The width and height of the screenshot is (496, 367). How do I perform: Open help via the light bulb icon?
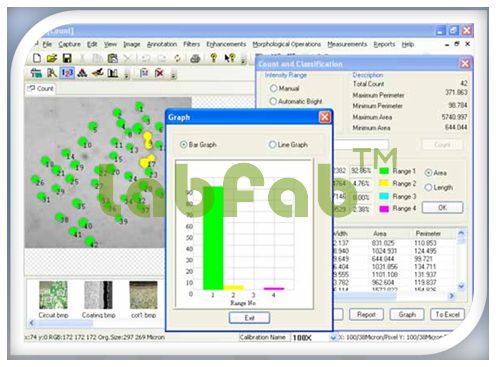214,58
